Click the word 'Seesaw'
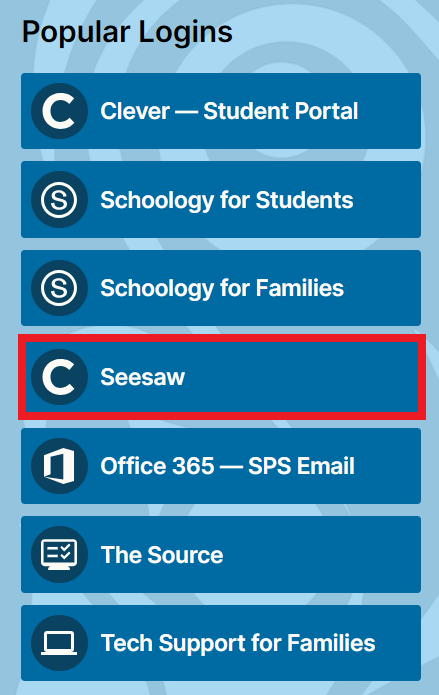Screen dimensions: 439x695 (x=142, y=377)
